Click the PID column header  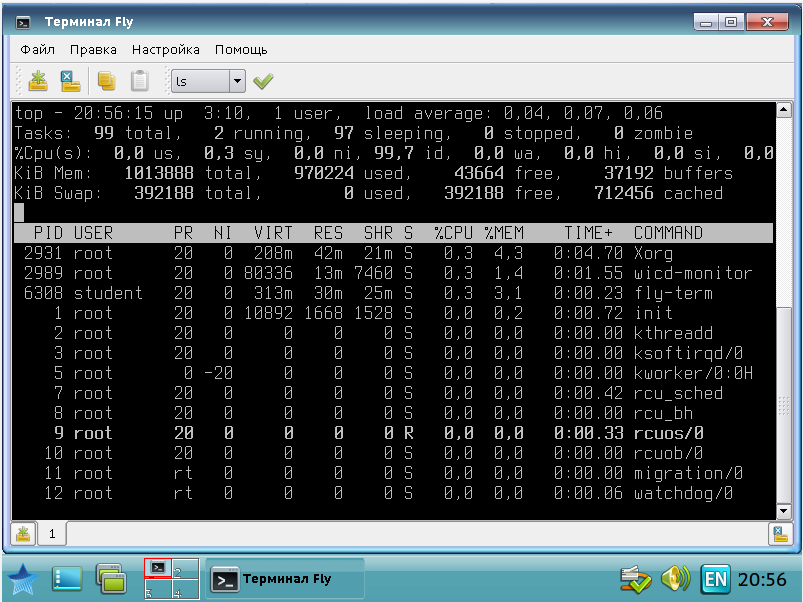tap(48, 233)
